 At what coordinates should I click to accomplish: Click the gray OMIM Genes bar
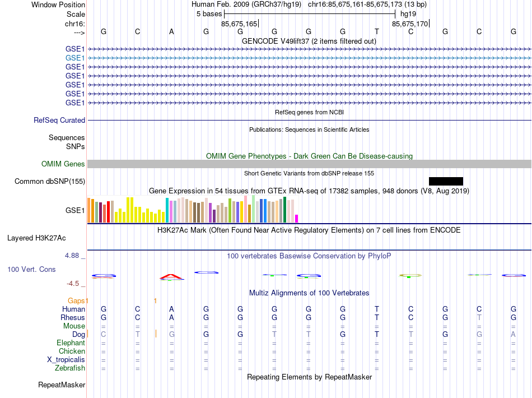click(x=310, y=164)
